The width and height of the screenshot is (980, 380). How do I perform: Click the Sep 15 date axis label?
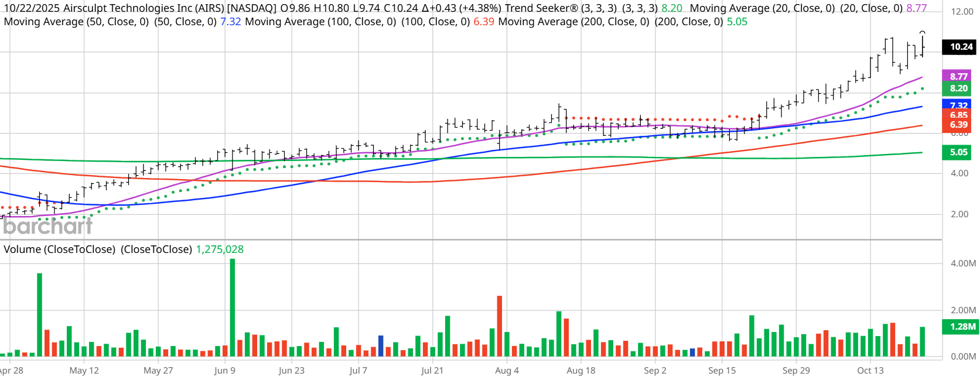[x=722, y=370]
